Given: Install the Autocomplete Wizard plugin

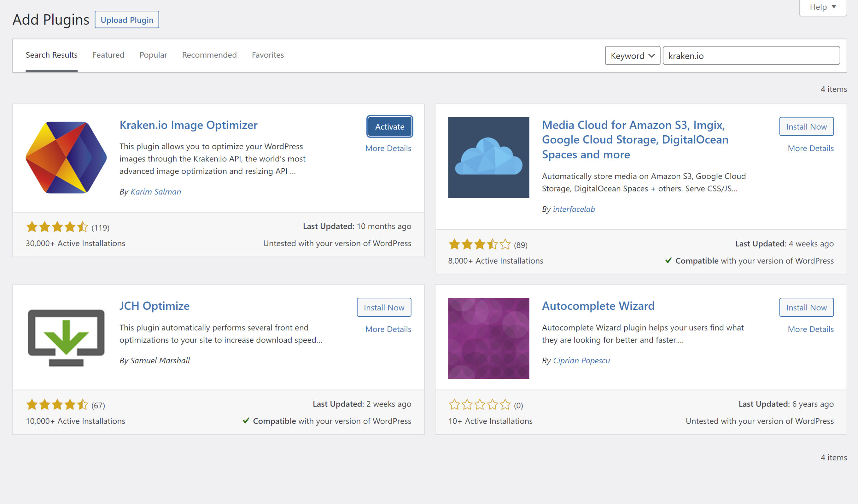Looking at the screenshot, I should coord(806,307).
